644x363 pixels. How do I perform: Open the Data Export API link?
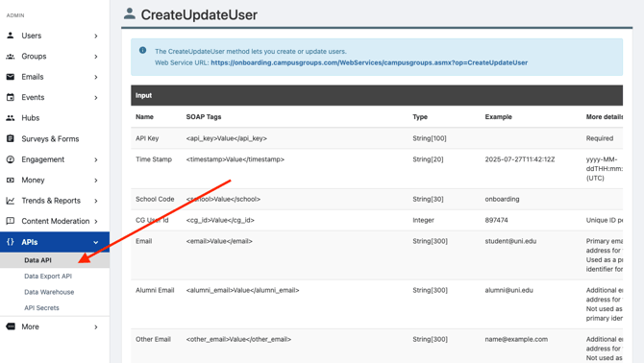click(x=48, y=276)
